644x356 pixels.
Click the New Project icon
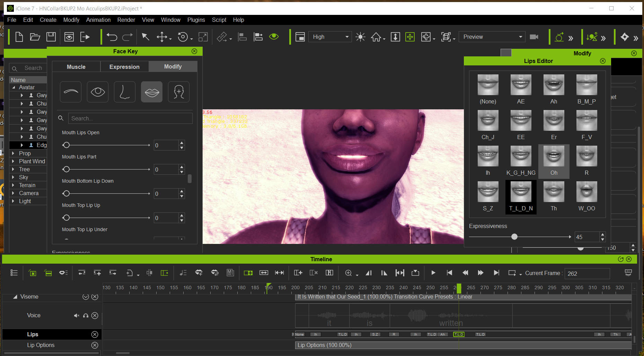click(19, 37)
